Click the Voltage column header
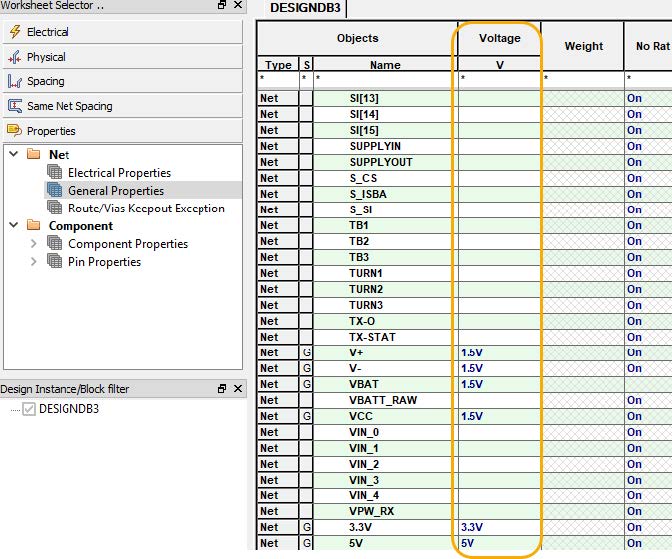The image size is (672, 559). click(499, 38)
